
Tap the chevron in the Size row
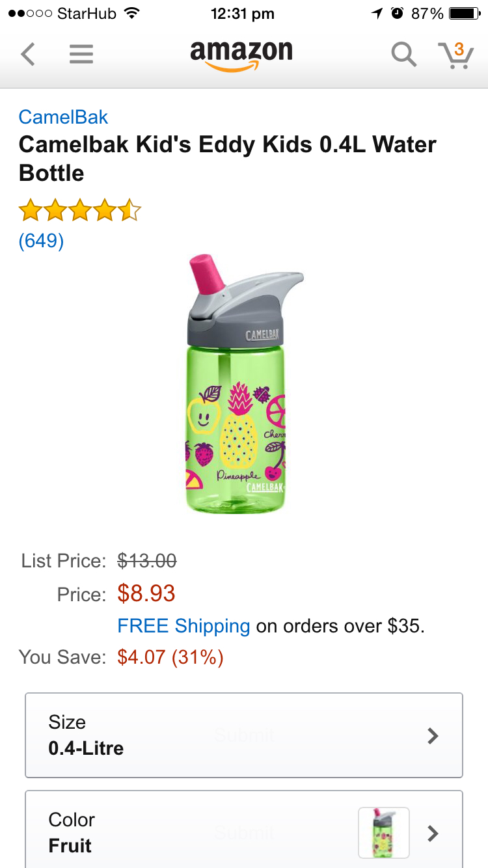coord(433,735)
